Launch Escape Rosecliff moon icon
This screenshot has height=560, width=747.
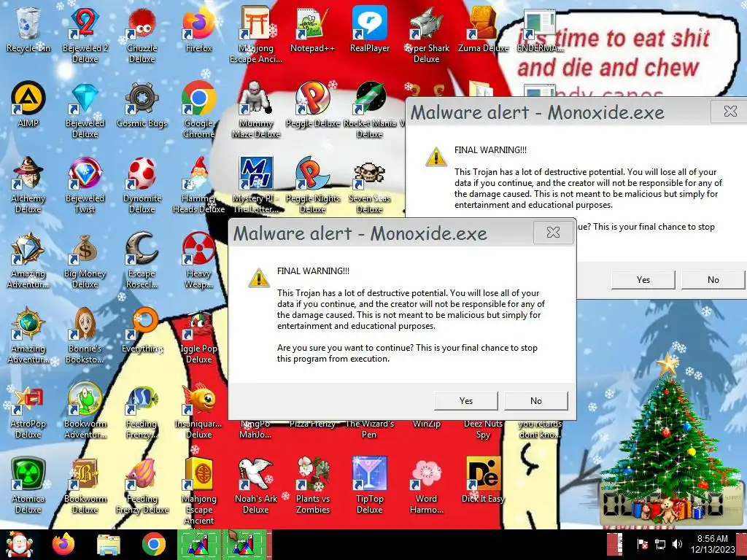point(142,260)
